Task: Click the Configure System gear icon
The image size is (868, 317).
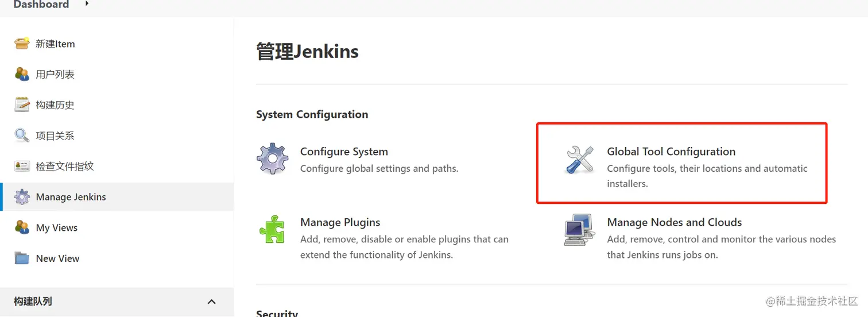Action: pos(272,159)
